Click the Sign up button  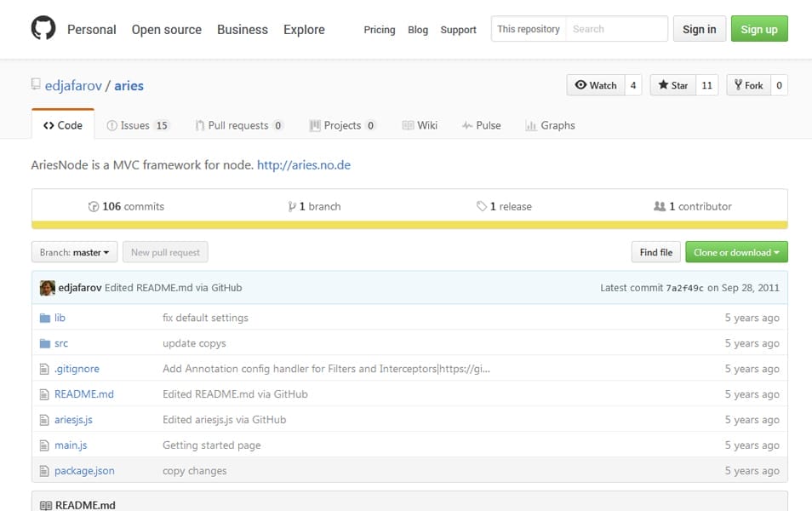(759, 29)
